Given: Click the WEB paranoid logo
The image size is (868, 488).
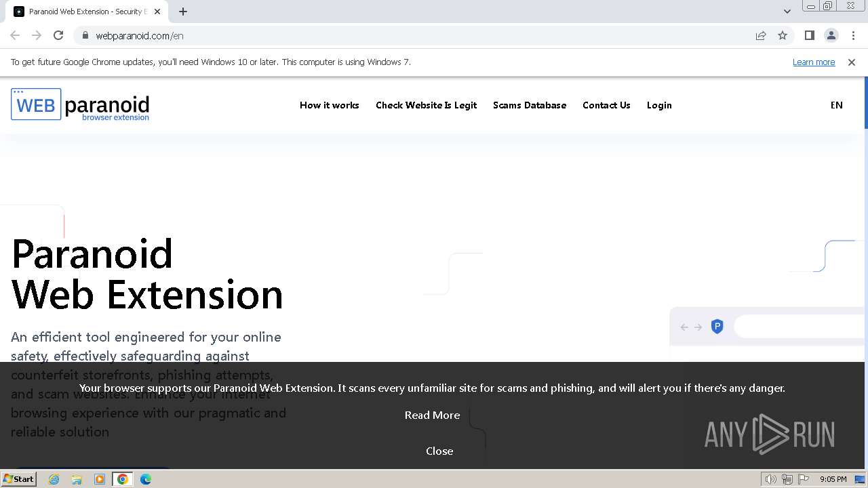Looking at the screenshot, I should click(80, 104).
